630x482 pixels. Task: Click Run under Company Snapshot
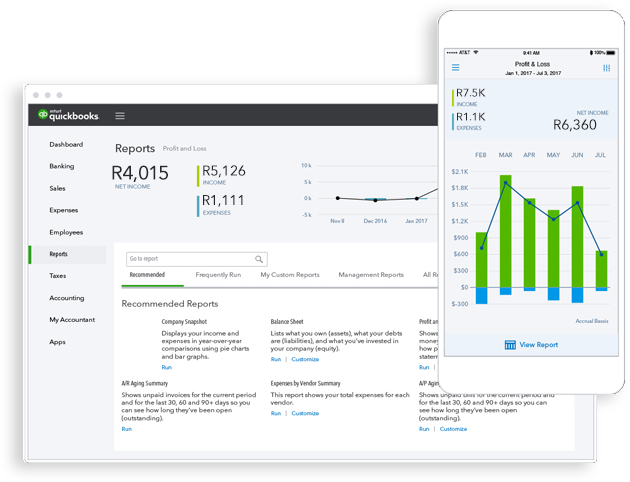tap(166, 367)
